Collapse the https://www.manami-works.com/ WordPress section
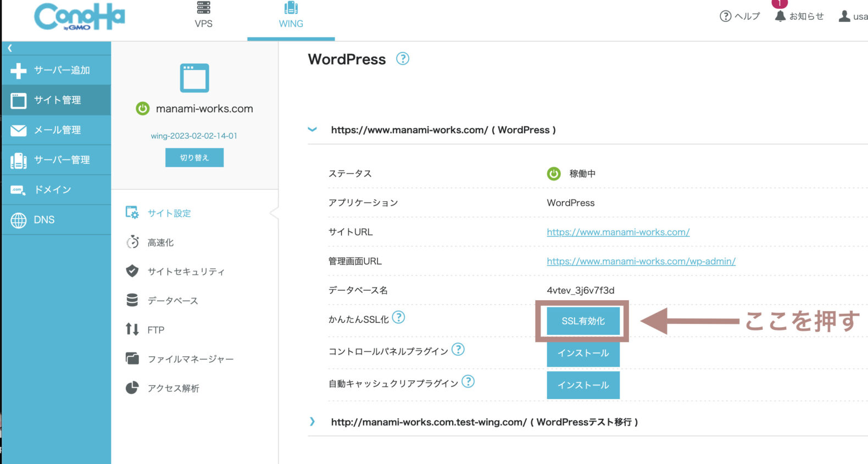868x464 pixels. [x=312, y=130]
